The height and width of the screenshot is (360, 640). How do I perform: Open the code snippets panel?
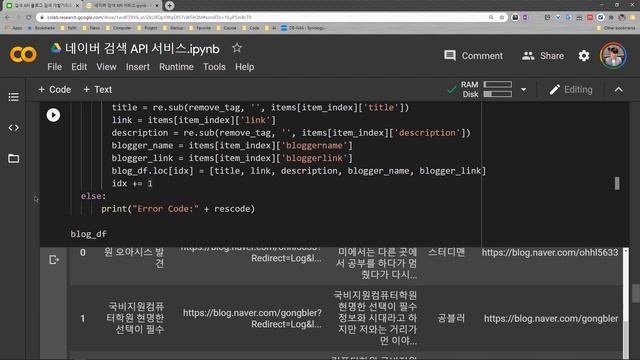tap(13, 128)
